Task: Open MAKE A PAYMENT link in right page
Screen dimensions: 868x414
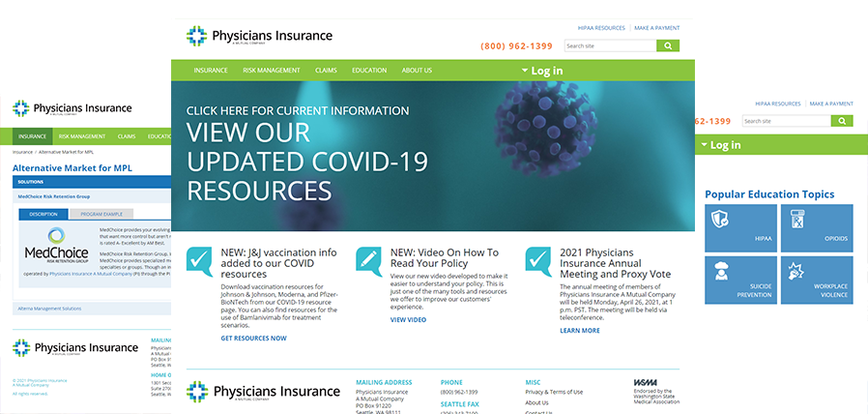Action: pos(831,103)
